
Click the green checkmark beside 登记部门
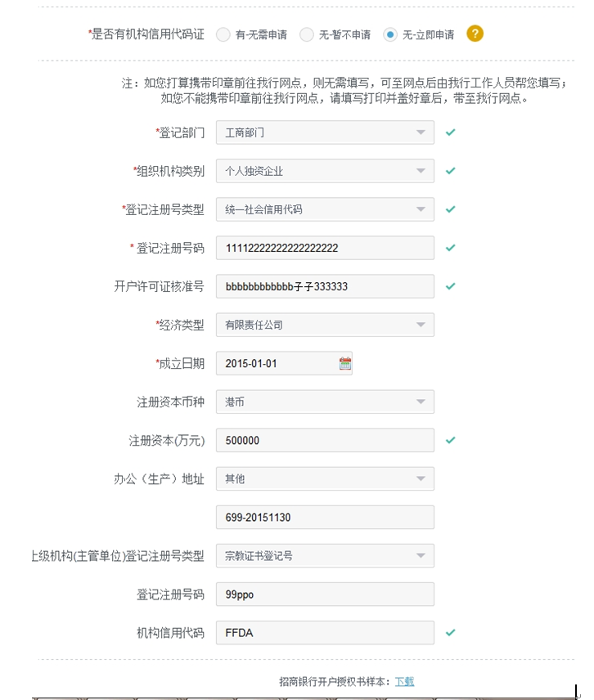(x=450, y=132)
